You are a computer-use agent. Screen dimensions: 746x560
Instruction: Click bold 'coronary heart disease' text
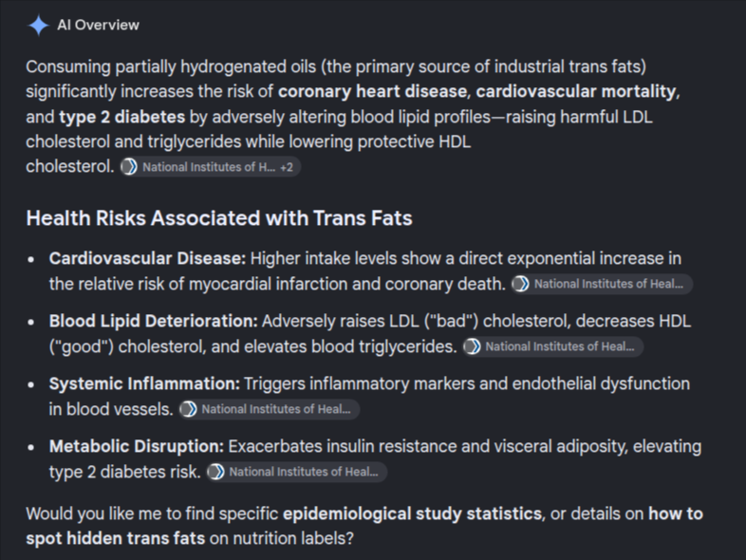[x=372, y=91]
